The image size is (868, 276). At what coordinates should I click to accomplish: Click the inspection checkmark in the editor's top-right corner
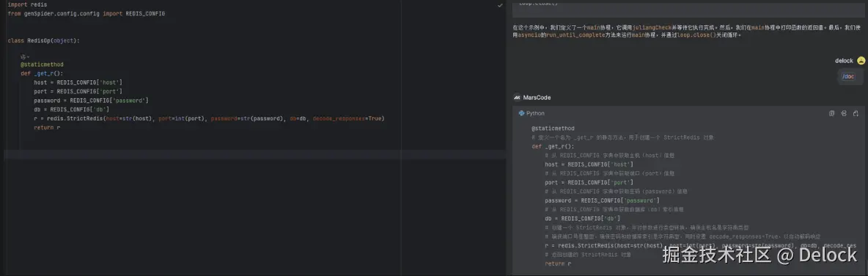point(501,5)
